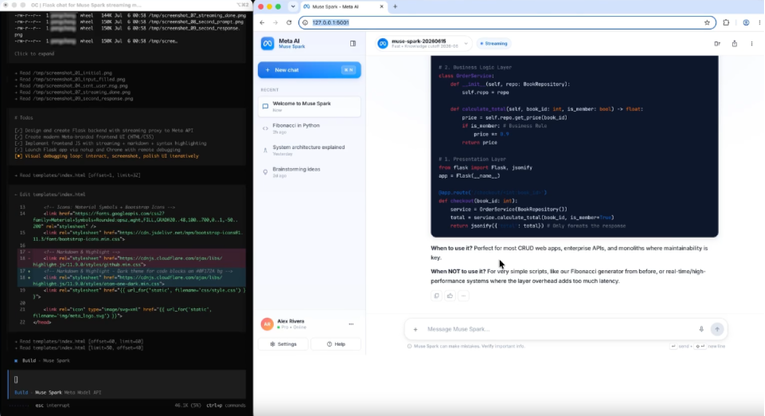Open the System architecture explained chat
The image size is (765, 416).
(x=309, y=150)
